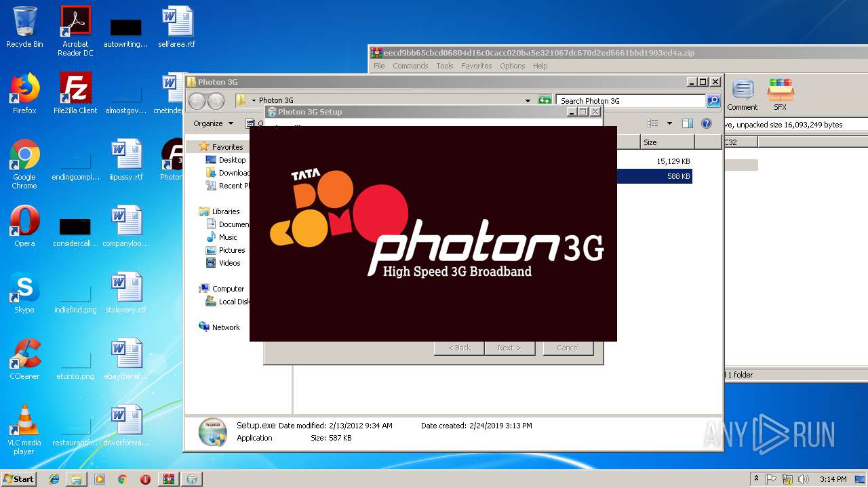Open Windows Media Player taskbar icon
868x488 pixels.
(100, 479)
